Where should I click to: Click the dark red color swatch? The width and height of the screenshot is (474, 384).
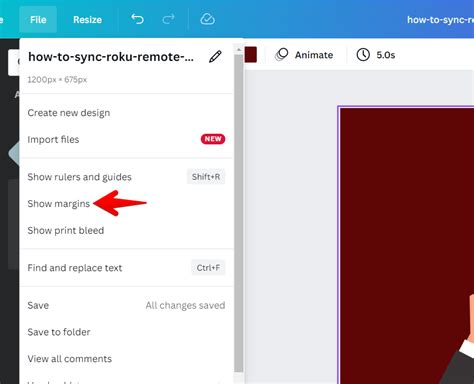pyautogui.click(x=251, y=55)
